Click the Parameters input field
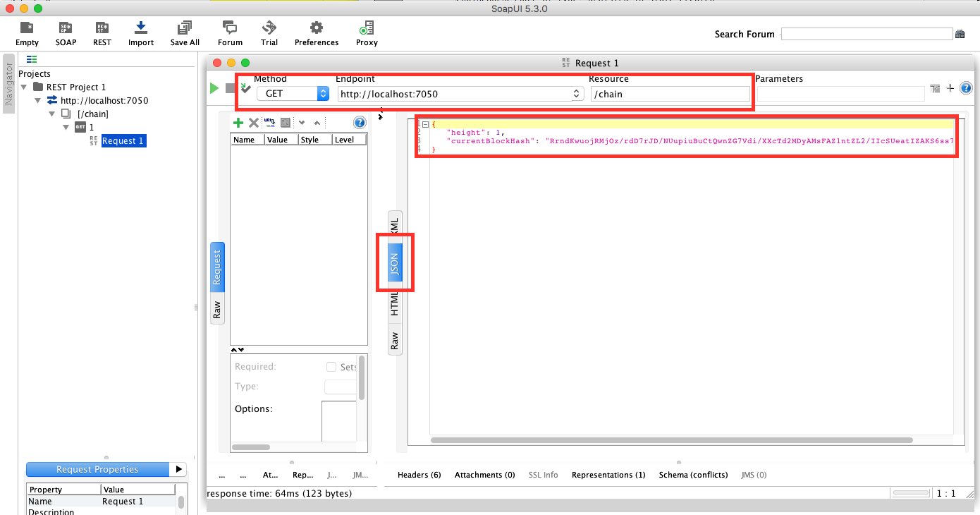The image size is (980, 515). [839, 94]
